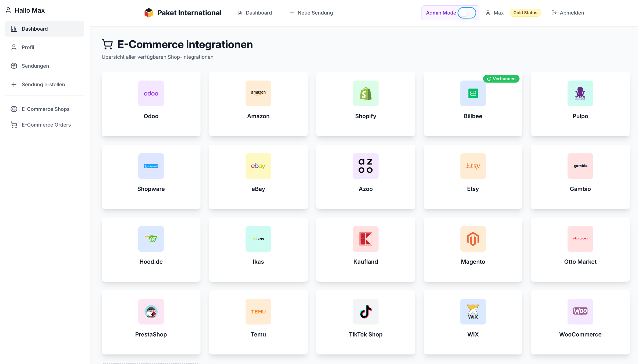Click Neue Sendung in the top bar
Viewport: 638px width, 364px height.
[311, 13]
